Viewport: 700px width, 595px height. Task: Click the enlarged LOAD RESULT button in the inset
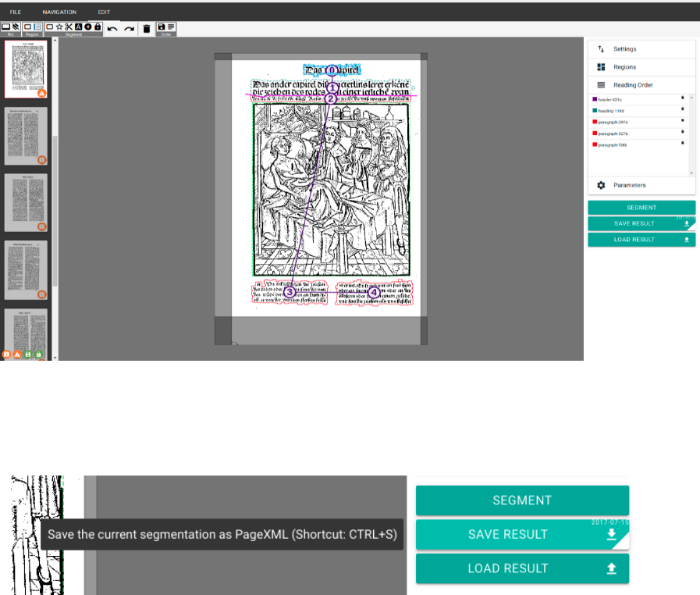[x=522, y=568]
